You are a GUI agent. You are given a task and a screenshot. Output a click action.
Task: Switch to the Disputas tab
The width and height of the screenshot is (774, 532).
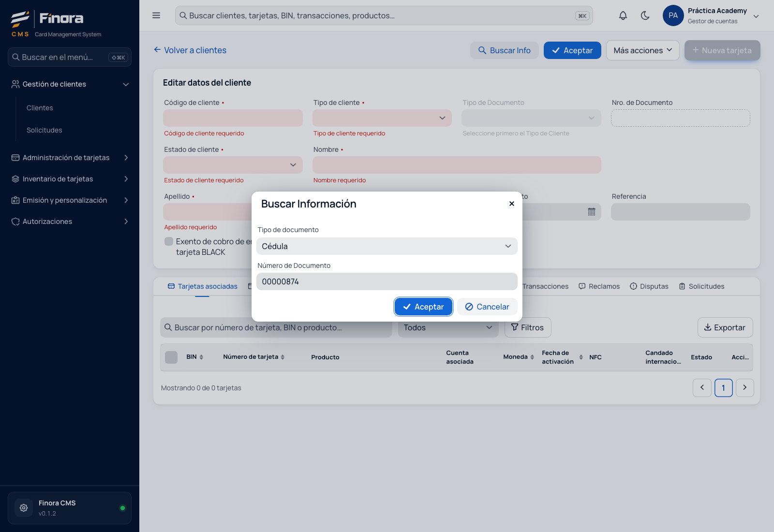pyautogui.click(x=649, y=286)
